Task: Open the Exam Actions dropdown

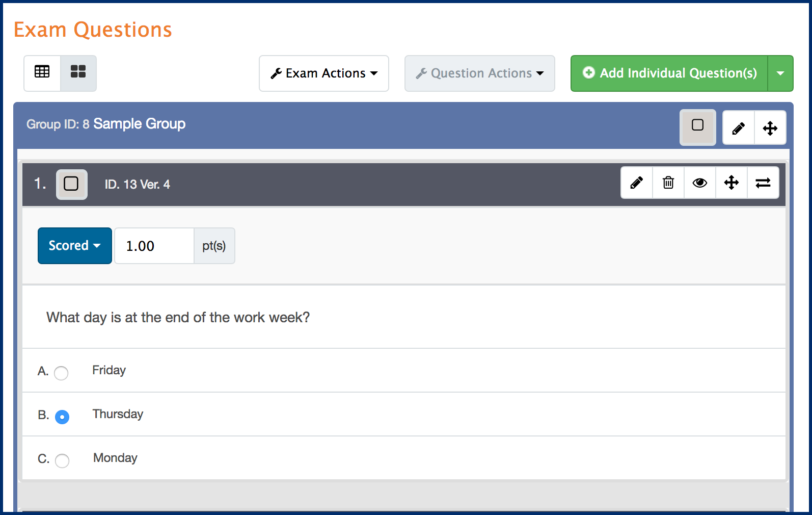Action: pyautogui.click(x=323, y=73)
